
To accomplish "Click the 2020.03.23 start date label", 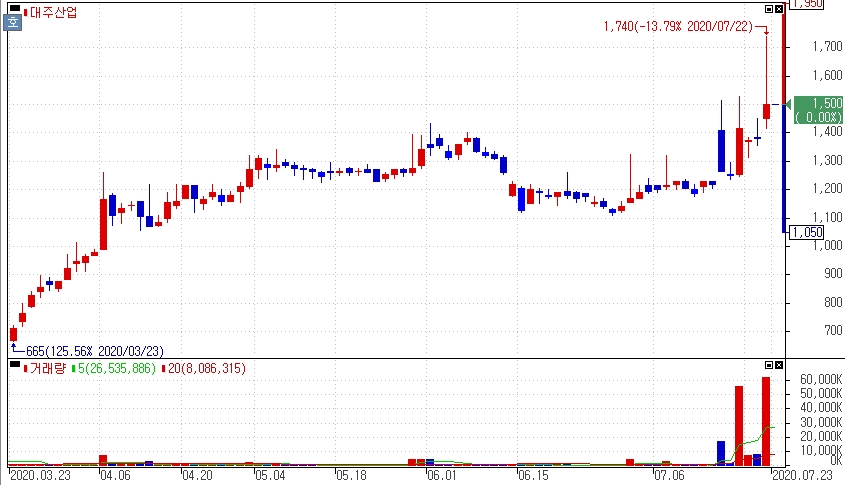I will 40,475.
